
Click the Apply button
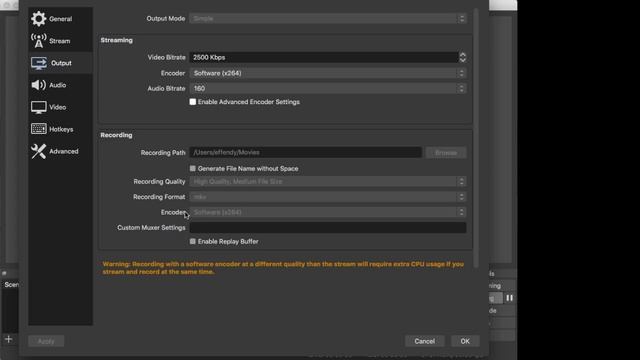tap(46, 341)
